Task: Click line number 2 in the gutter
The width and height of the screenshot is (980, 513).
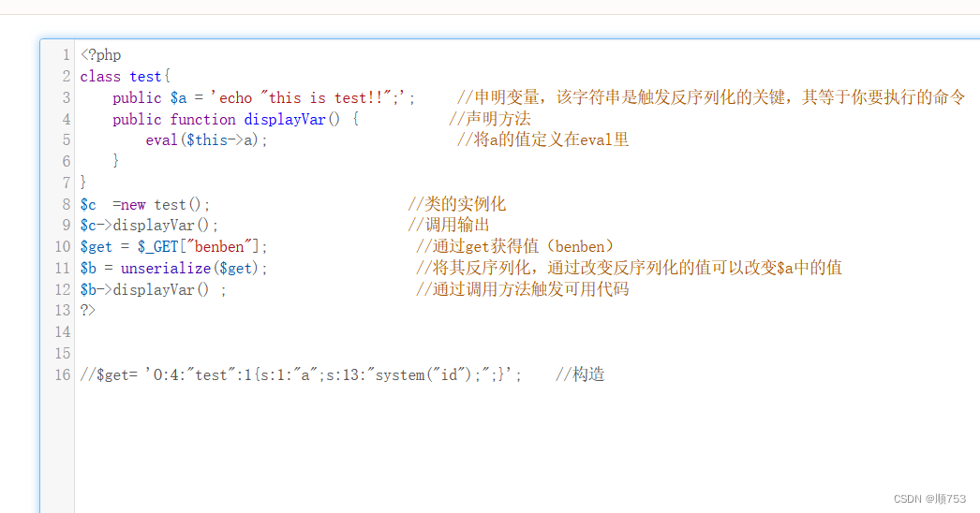Action: tap(67, 76)
